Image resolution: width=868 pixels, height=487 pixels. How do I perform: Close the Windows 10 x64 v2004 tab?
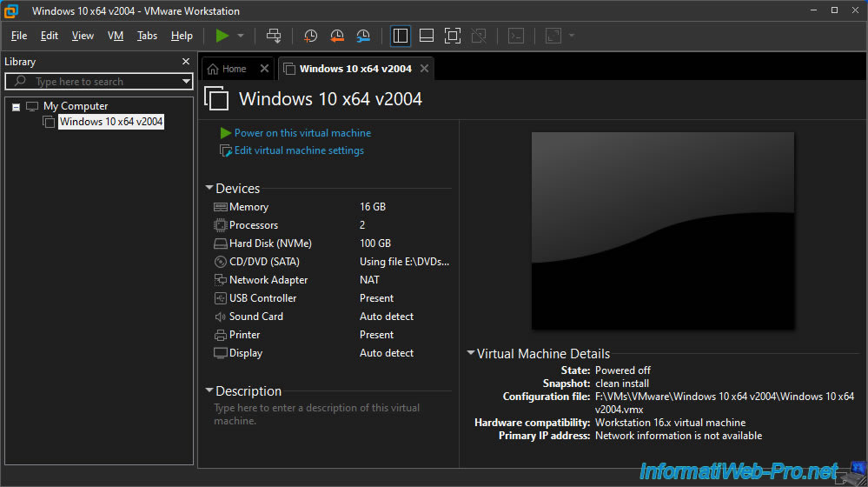pyautogui.click(x=424, y=69)
